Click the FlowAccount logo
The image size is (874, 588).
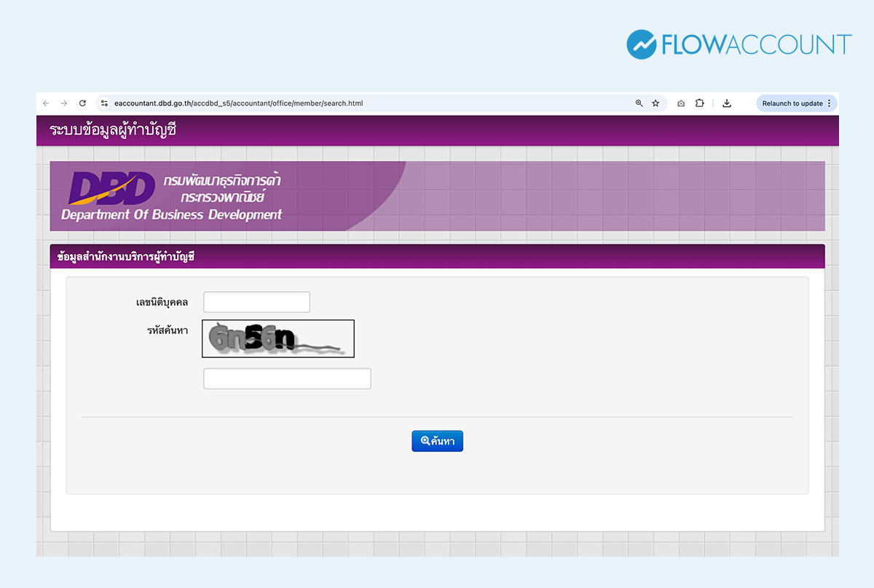point(739,44)
